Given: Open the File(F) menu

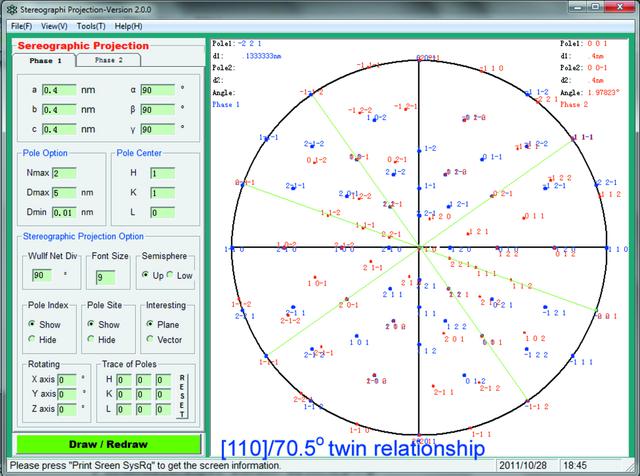Looking at the screenshot, I should [21, 26].
